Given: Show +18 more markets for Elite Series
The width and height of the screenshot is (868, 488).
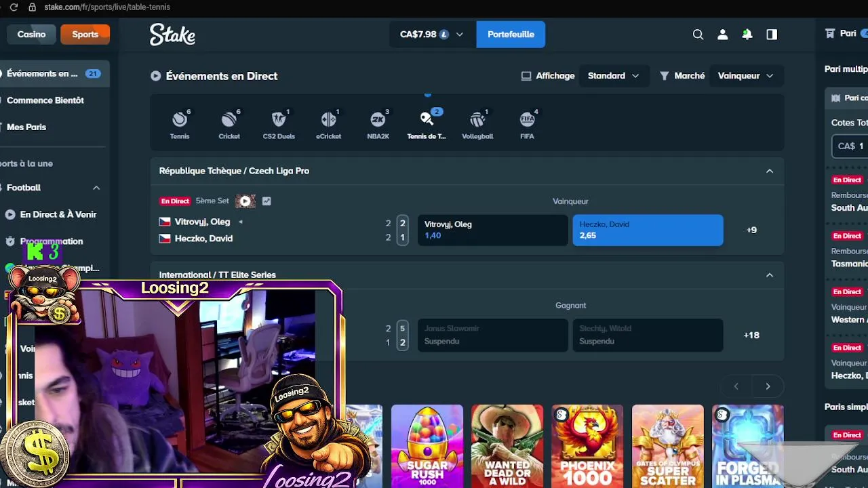Looking at the screenshot, I should (x=751, y=335).
